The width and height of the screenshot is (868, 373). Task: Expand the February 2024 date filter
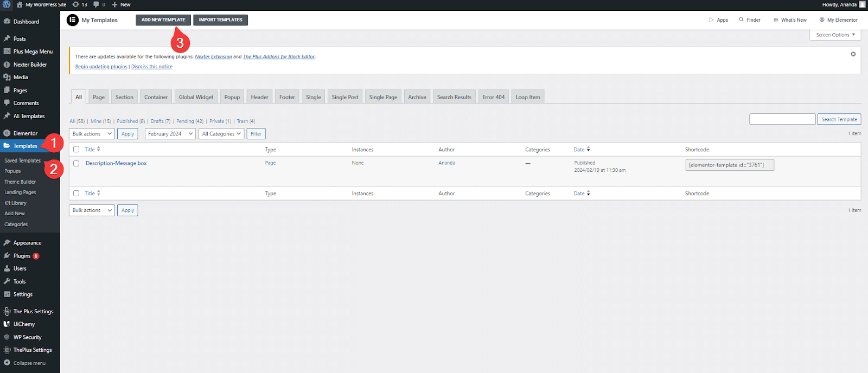coord(170,134)
